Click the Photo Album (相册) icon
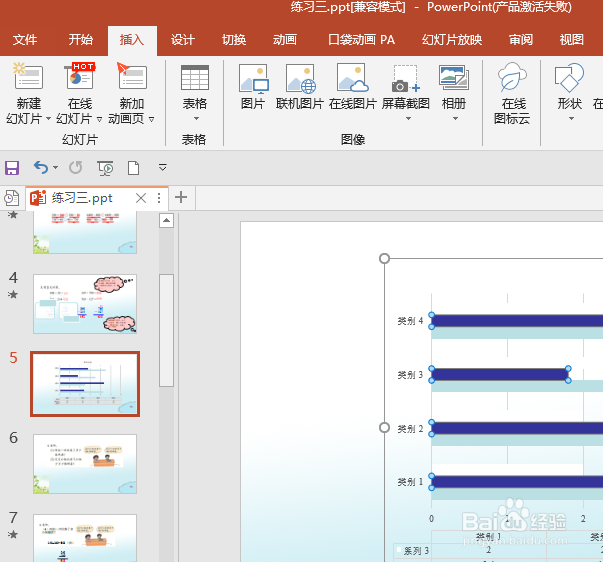The height and width of the screenshot is (562, 603). coord(454,76)
